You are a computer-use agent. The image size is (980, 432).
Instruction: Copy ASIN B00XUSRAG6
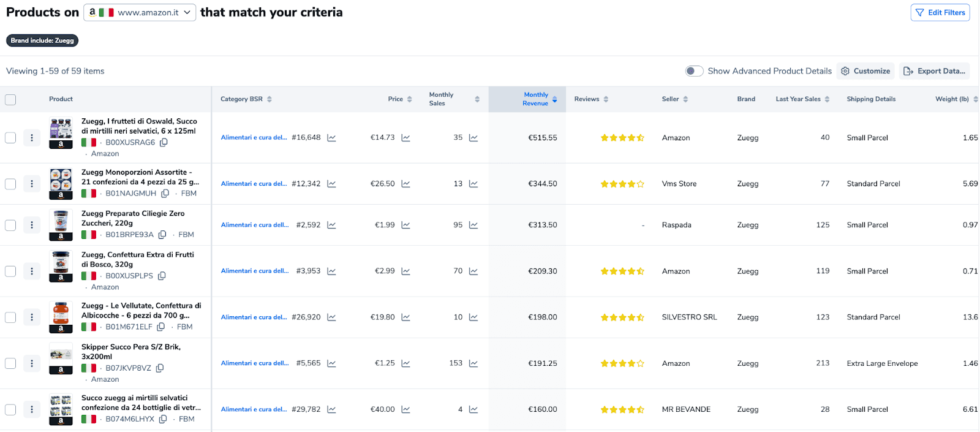pos(164,142)
